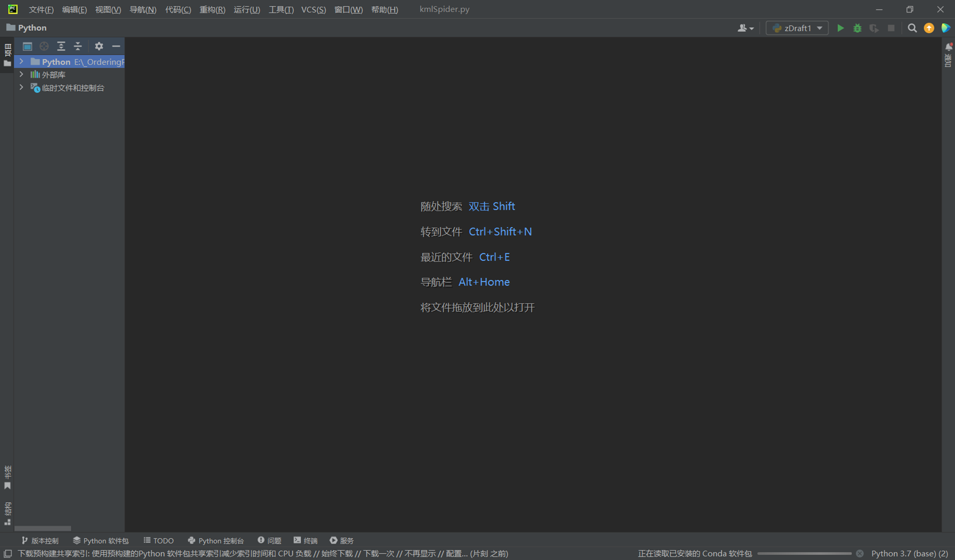
Task: Start debugging with the bug icon
Action: coord(857,28)
